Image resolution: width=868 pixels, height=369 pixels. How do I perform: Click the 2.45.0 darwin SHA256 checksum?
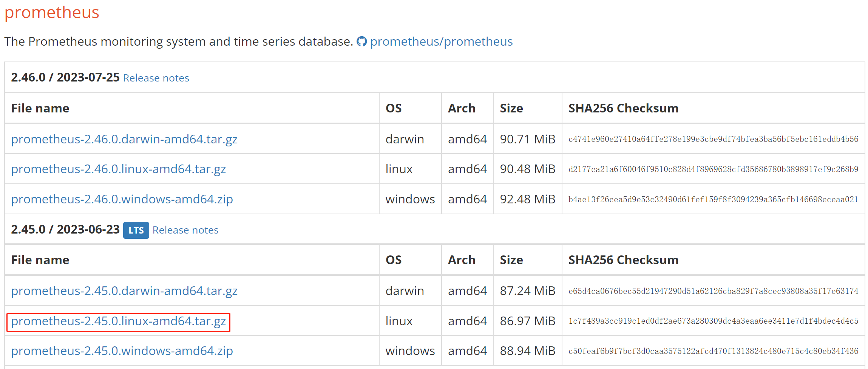click(713, 291)
